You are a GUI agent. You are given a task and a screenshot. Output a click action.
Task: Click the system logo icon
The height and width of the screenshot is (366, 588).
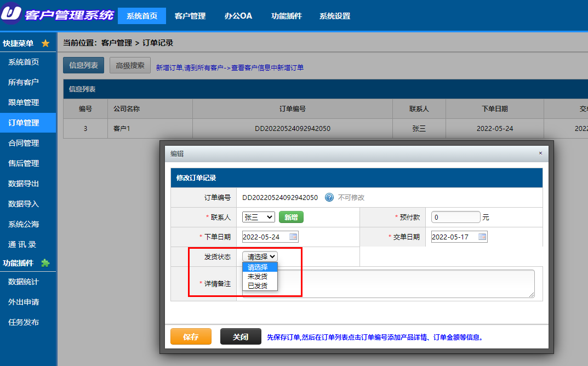coord(12,13)
